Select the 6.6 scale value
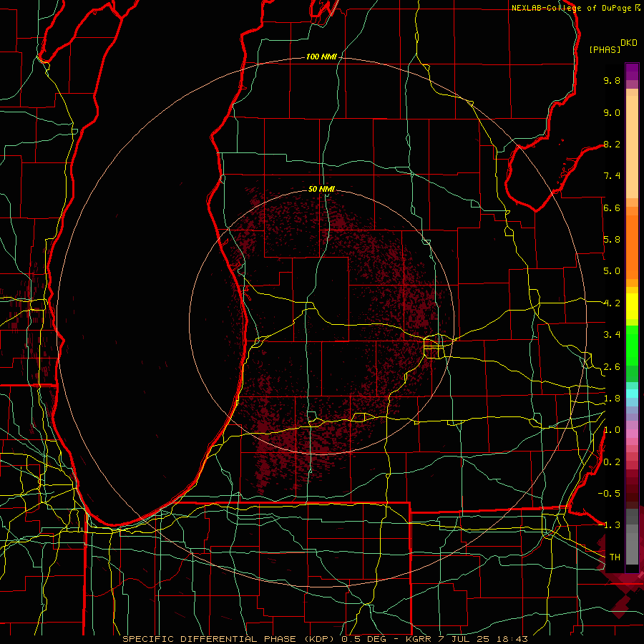The height and width of the screenshot is (644, 644). (x=612, y=208)
